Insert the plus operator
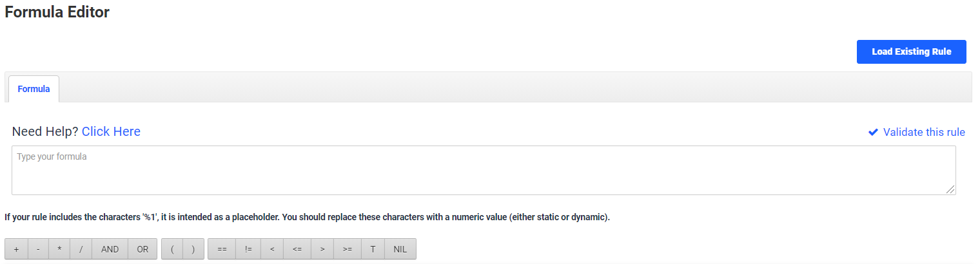The height and width of the screenshot is (264, 980). (x=16, y=249)
